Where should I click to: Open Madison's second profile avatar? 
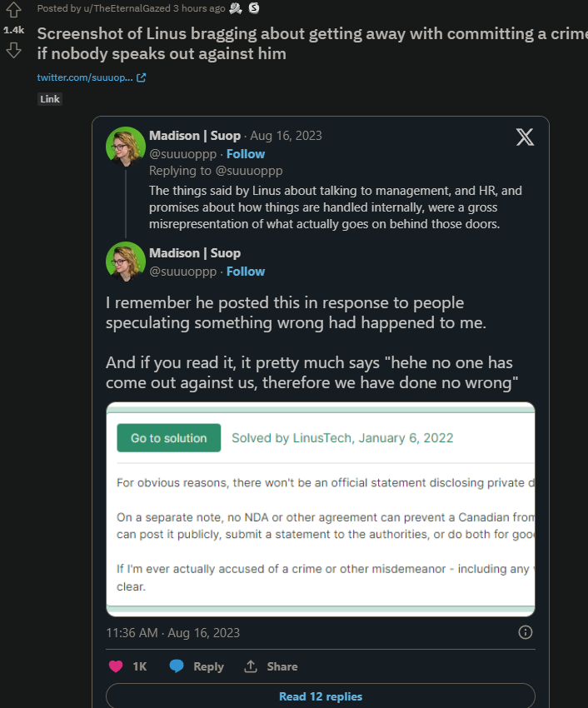click(126, 262)
